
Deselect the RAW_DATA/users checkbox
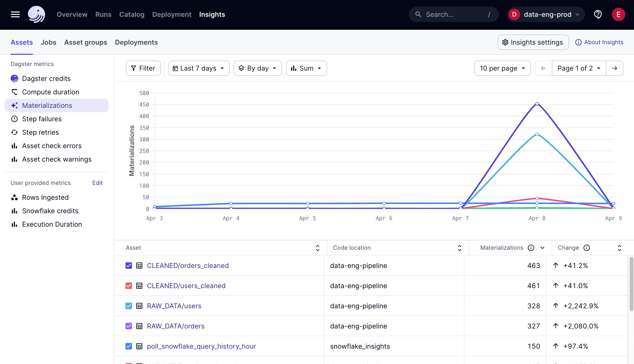[128, 306]
